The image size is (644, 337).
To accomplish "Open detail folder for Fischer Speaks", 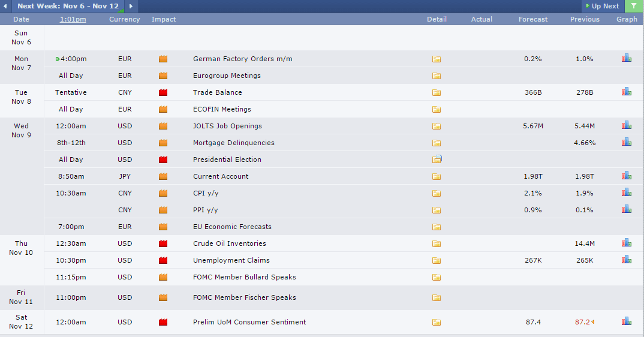I will [437, 298].
